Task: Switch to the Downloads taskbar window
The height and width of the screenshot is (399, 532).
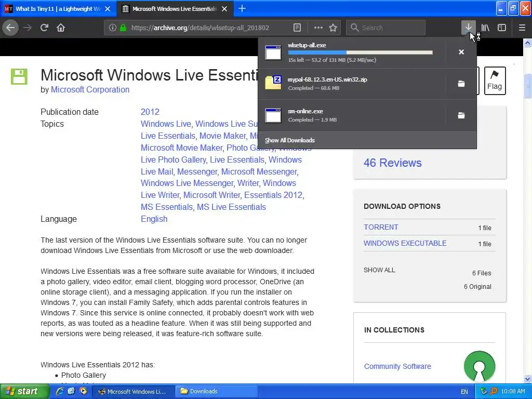Action: tap(216, 391)
